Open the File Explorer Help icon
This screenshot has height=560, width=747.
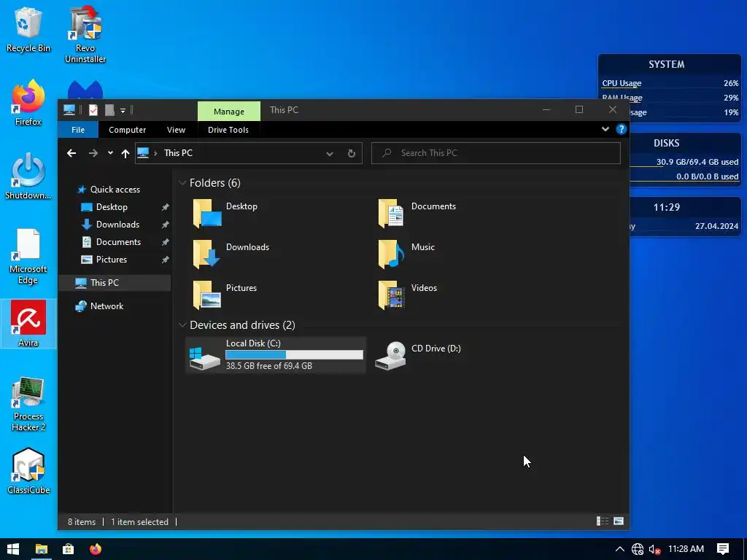(x=622, y=129)
